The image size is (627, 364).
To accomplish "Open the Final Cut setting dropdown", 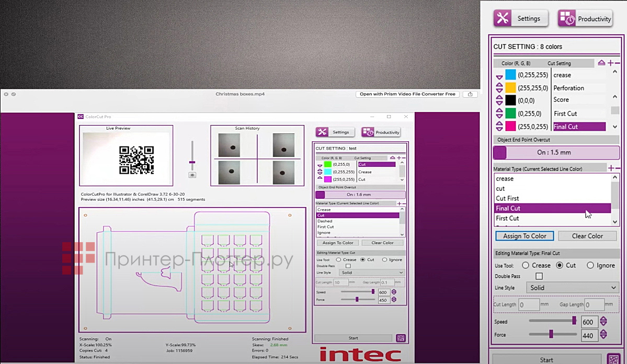I will [x=579, y=126].
